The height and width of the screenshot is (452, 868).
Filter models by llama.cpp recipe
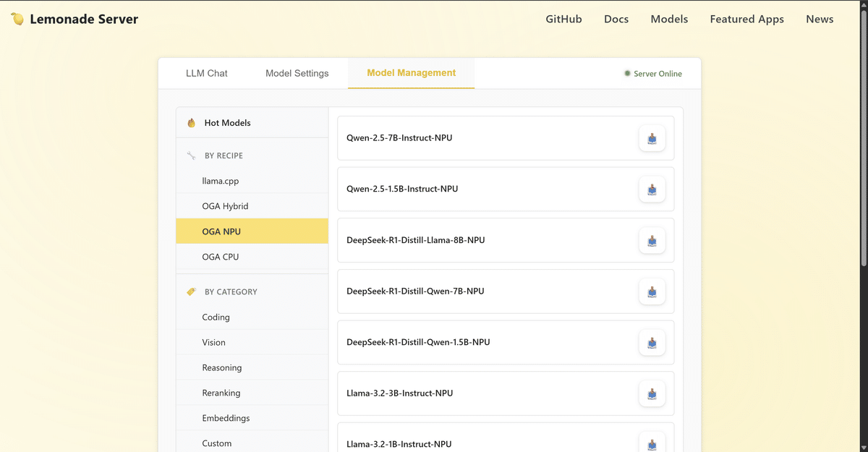tap(220, 181)
